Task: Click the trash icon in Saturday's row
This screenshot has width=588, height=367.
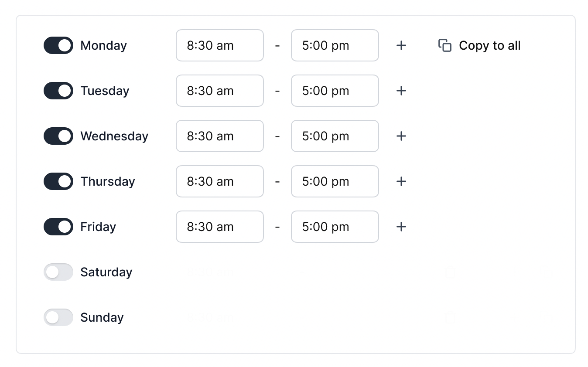Action: point(450,272)
